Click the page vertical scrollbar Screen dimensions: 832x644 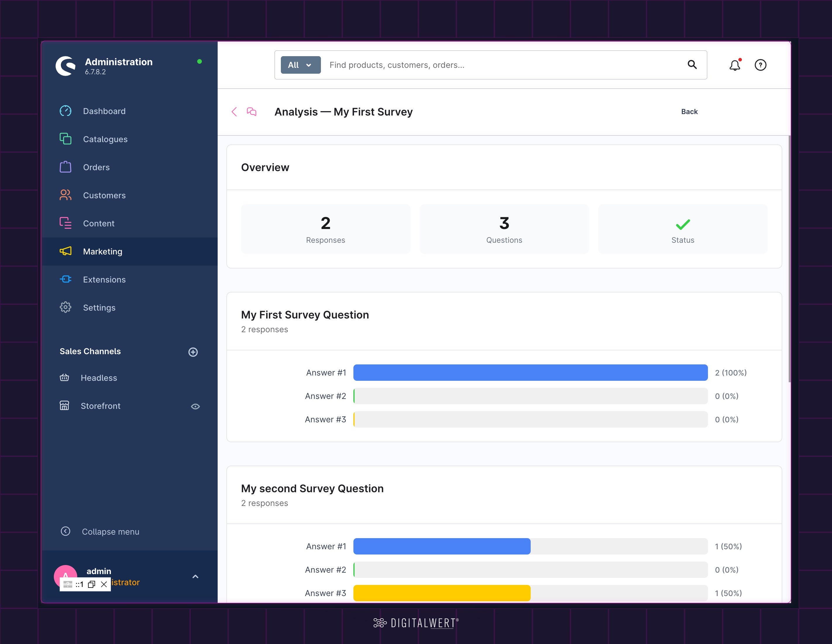point(789,259)
